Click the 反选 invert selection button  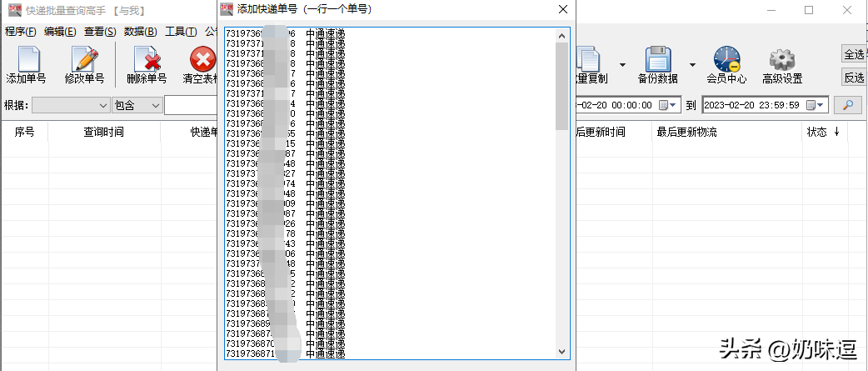pyautogui.click(x=854, y=78)
